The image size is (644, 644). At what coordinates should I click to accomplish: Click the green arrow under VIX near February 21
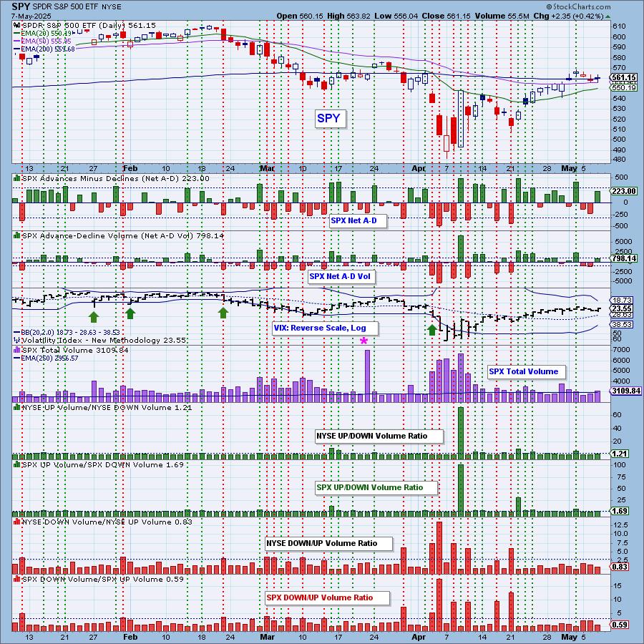pos(223,313)
